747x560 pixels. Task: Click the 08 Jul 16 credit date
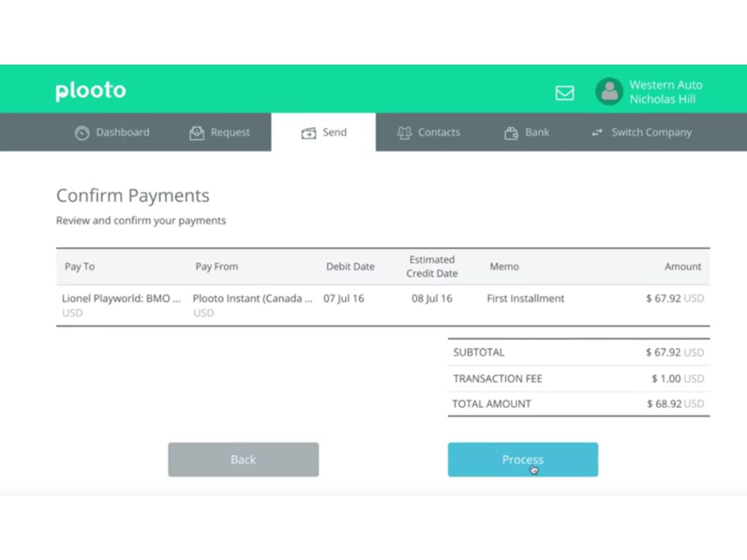pyautogui.click(x=432, y=299)
